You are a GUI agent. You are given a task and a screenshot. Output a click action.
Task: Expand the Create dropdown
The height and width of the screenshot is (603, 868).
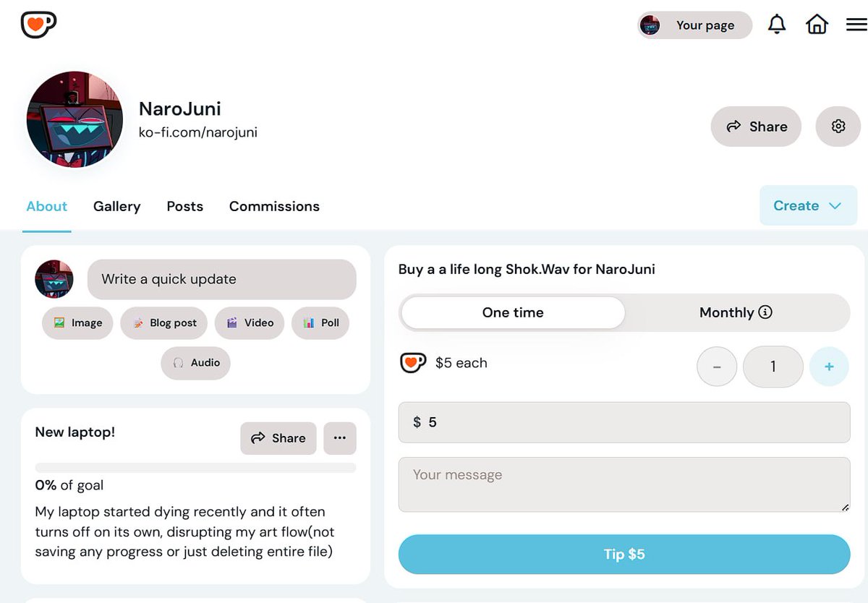point(808,205)
